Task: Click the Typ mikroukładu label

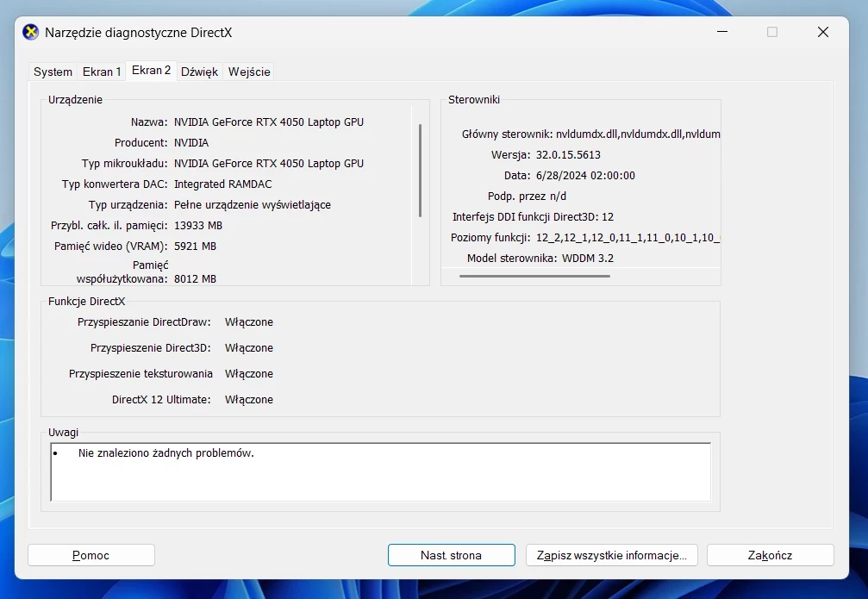Action: tap(124, 164)
